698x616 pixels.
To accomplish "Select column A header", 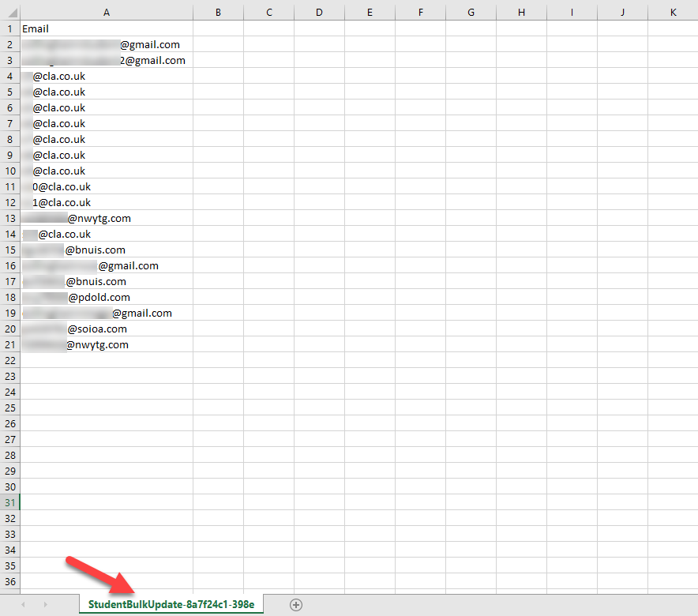I will [x=106, y=12].
